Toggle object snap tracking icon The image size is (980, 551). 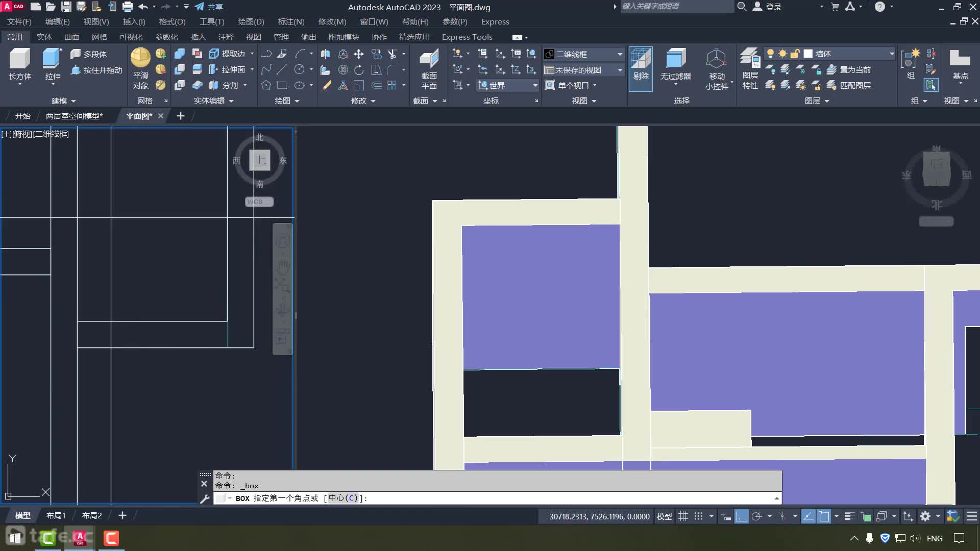coord(808,516)
